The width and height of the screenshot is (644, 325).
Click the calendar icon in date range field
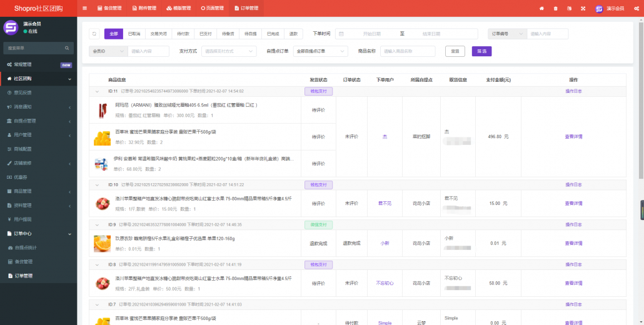tap(341, 34)
